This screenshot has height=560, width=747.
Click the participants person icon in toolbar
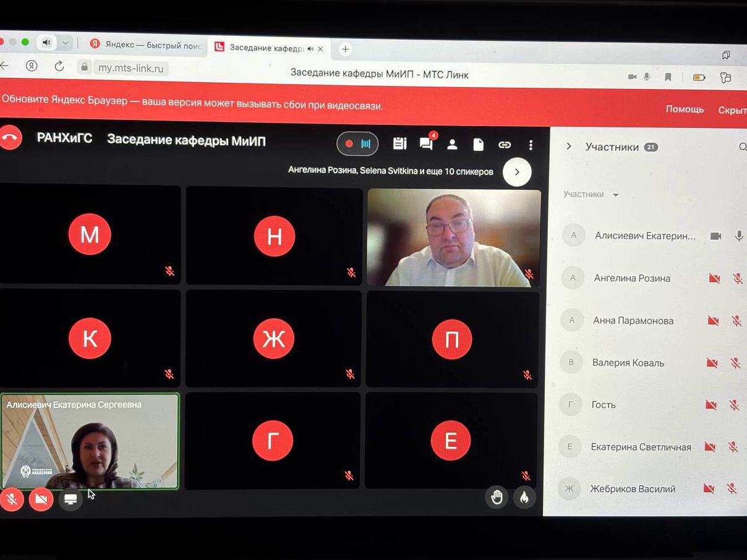pyautogui.click(x=452, y=145)
